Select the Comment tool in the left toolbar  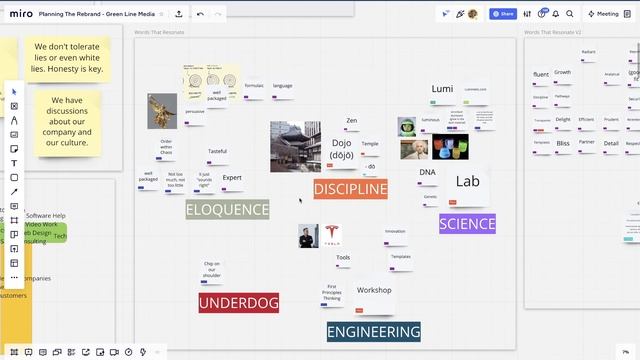pyautogui.click(x=14, y=206)
